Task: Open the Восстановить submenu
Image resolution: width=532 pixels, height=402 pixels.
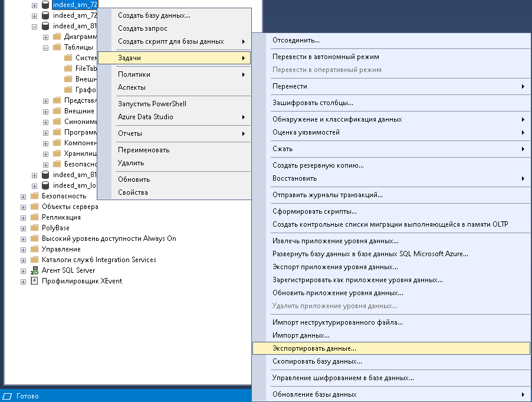Action: pyautogui.click(x=303, y=178)
